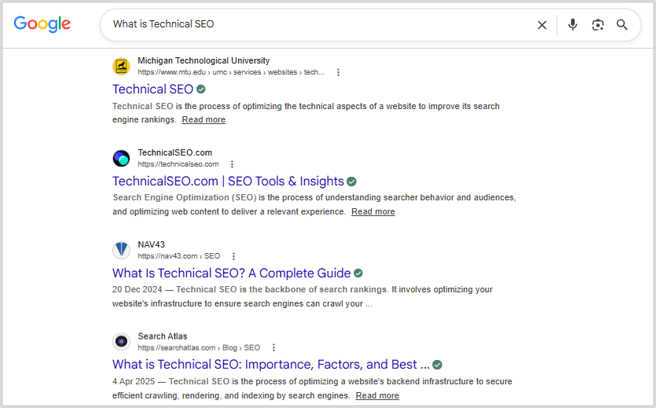
Task: Read more on Michigan Tech snippet
Action: coord(203,120)
